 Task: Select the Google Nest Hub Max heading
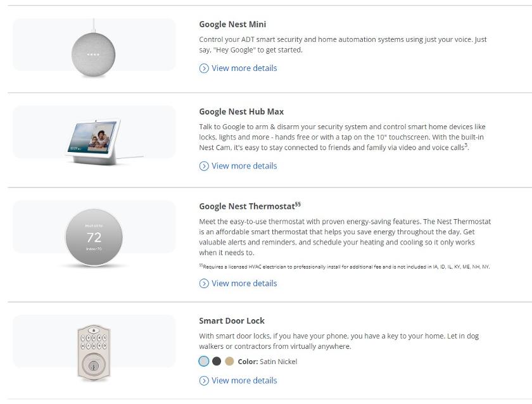click(241, 111)
